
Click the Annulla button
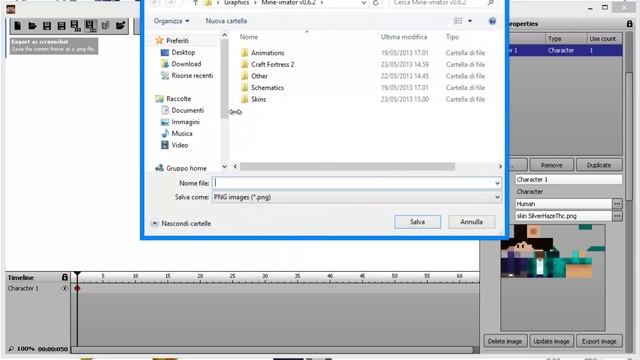[x=471, y=222]
